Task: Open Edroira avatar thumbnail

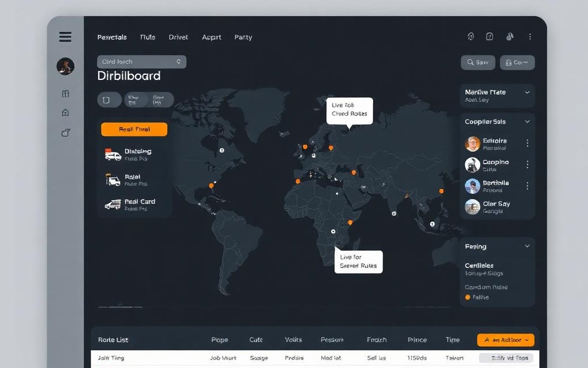Action: 473,144
